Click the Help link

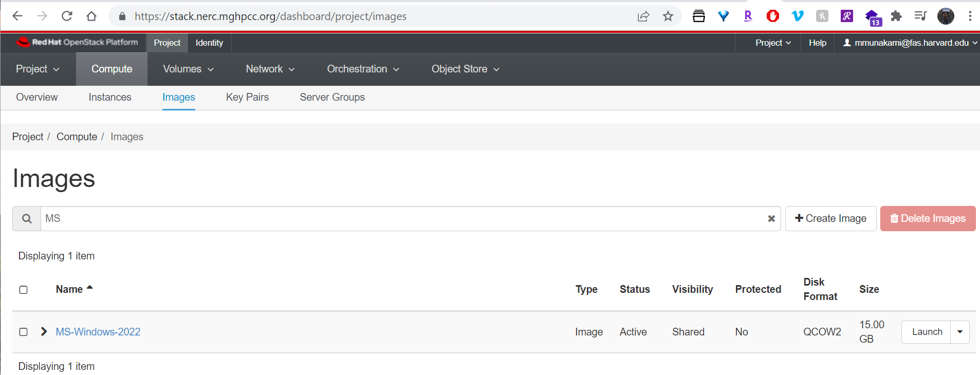(x=818, y=43)
